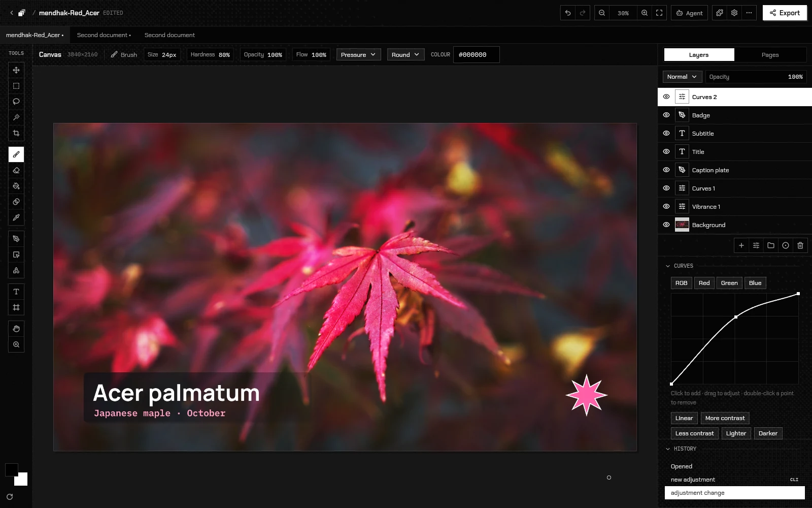812x508 pixels.
Task: Apply the Lighter curve preset
Action: click(736, 433)
